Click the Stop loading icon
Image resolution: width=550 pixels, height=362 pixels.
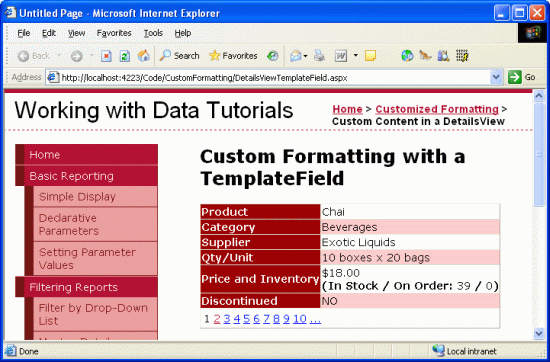(x=106, y=56)
